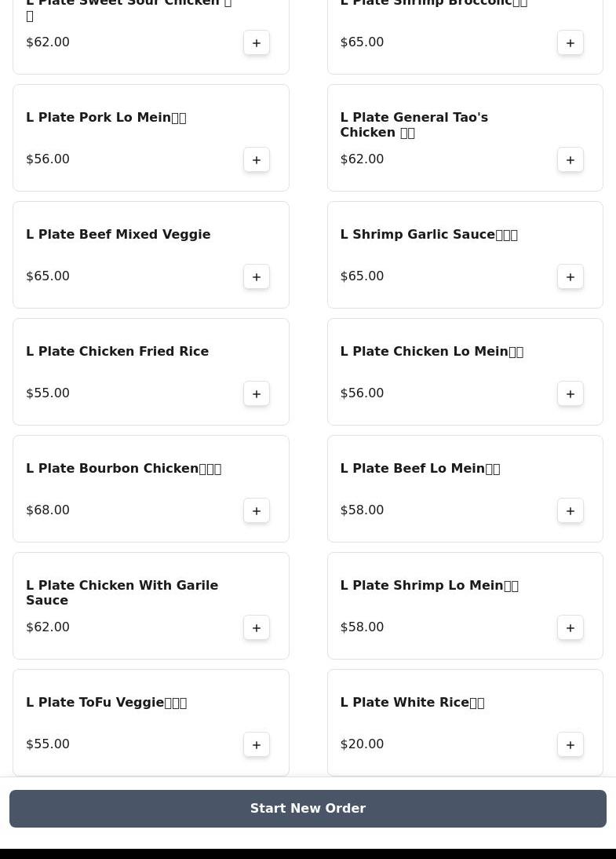Viewport: 616px width, 859px height.
Task: Add L Plate Chicken Lo Mein
Action: click(570, 394)
